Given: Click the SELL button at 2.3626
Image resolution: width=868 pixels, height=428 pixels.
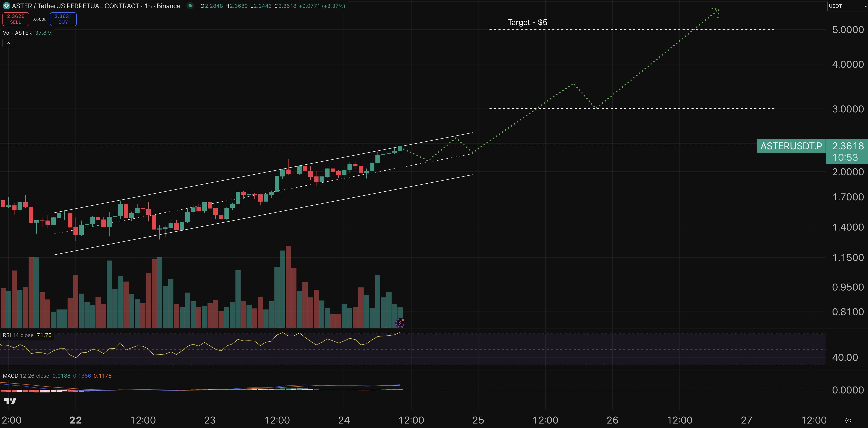Looking at the screenshot, I should pos(16,19).
